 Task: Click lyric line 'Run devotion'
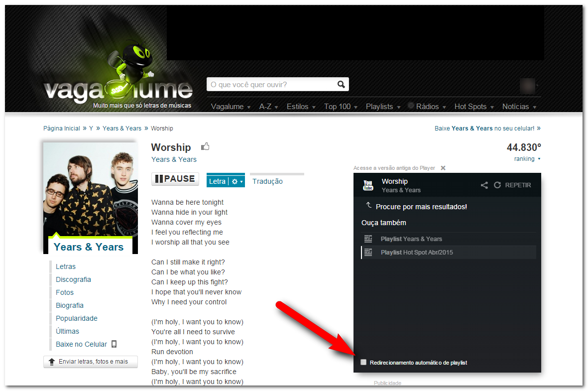pos(172,352)
